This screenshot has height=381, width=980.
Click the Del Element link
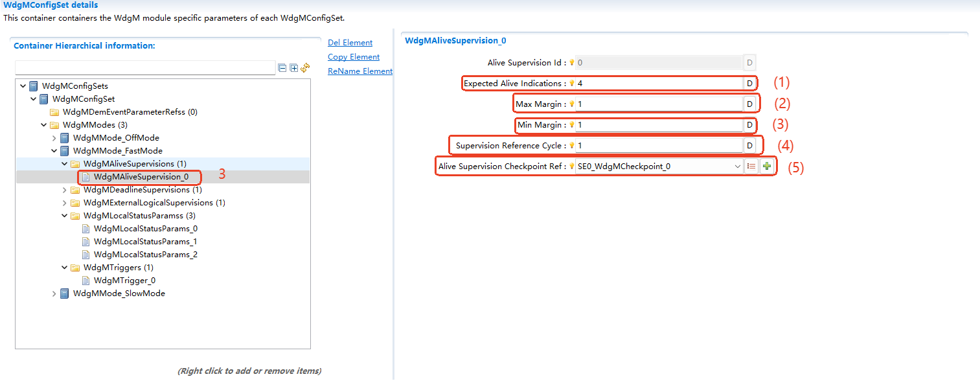click(x=350, y=43)
